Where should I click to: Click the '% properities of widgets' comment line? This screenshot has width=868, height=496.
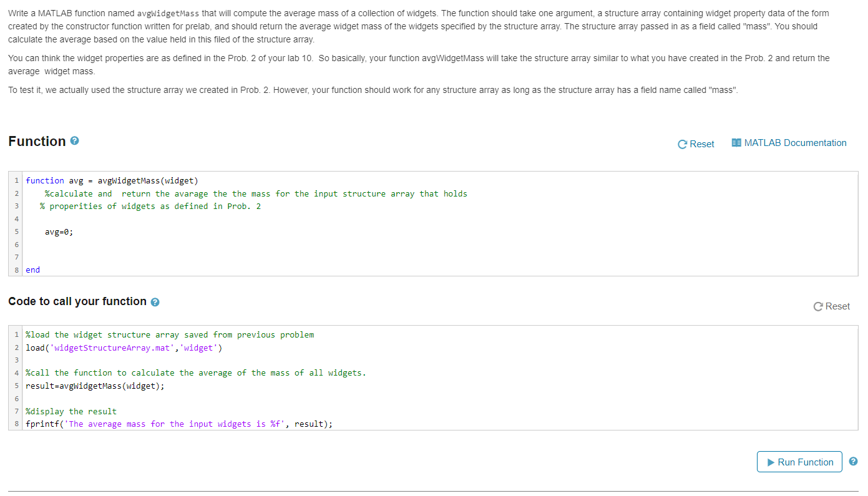[150, 207]
